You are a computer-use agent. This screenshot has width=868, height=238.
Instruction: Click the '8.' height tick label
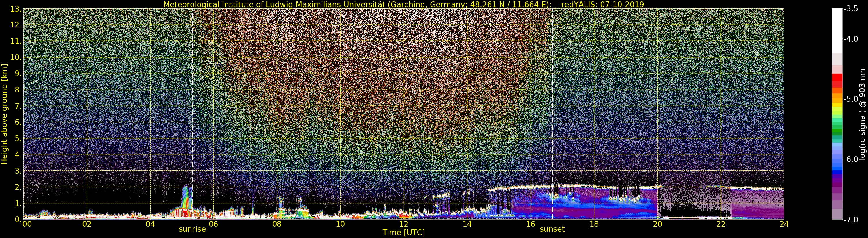click(x=18, y=90)
